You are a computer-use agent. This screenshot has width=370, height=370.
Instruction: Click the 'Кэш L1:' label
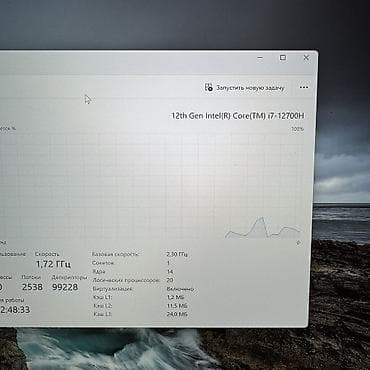[102, 297]
